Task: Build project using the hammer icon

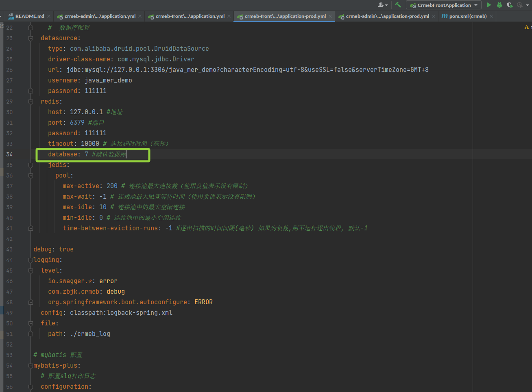Action: [398, 5]
